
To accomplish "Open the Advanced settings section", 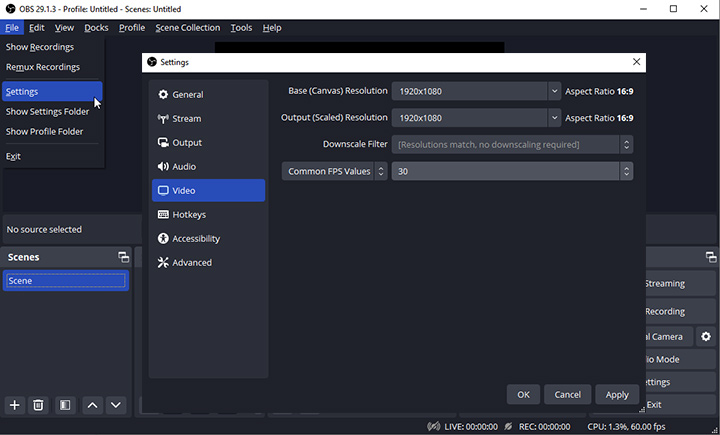I will coord(208,262).
